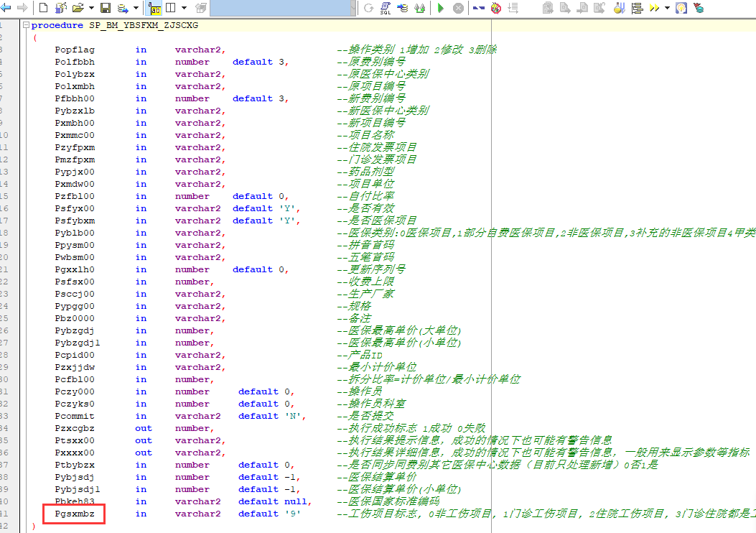Open the blue selection combo box
756x533 pixels.
283,8
